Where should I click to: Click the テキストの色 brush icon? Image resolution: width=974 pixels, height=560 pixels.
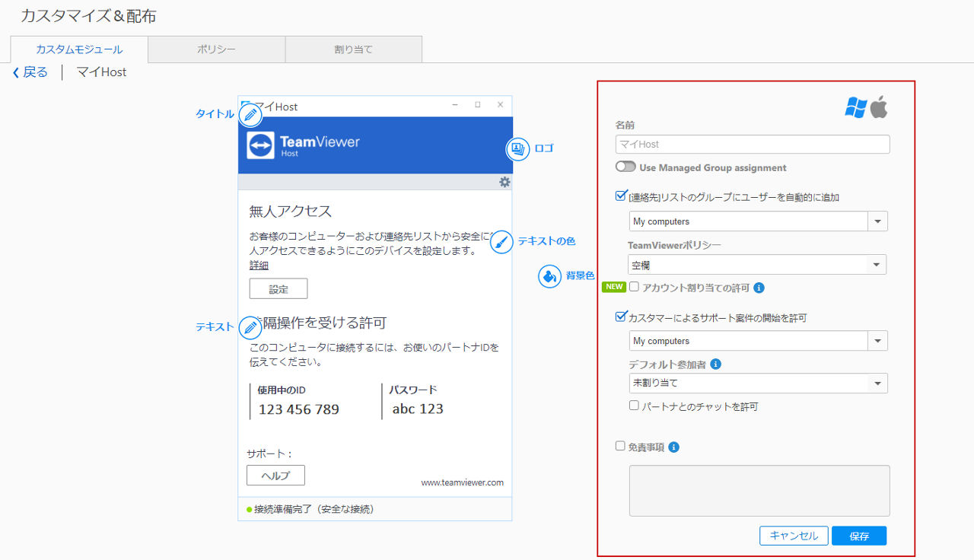pyautogui.click(x=501, y=242)
